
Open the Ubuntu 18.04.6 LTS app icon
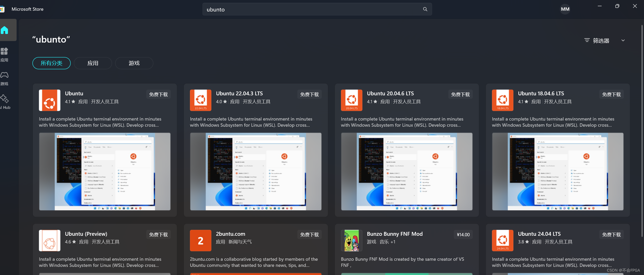pyautogui.click(x=503, y=100)
